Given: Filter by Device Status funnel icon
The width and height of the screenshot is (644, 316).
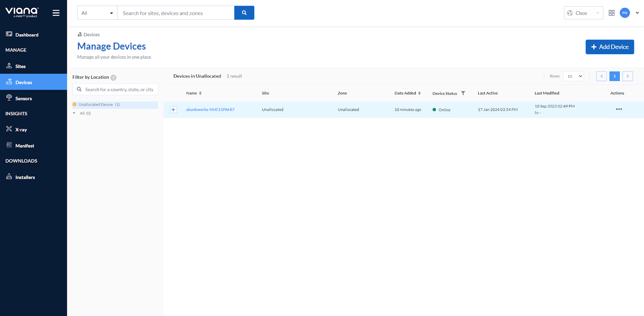Looking at the screenshot, I should click(x=463, y=93).
